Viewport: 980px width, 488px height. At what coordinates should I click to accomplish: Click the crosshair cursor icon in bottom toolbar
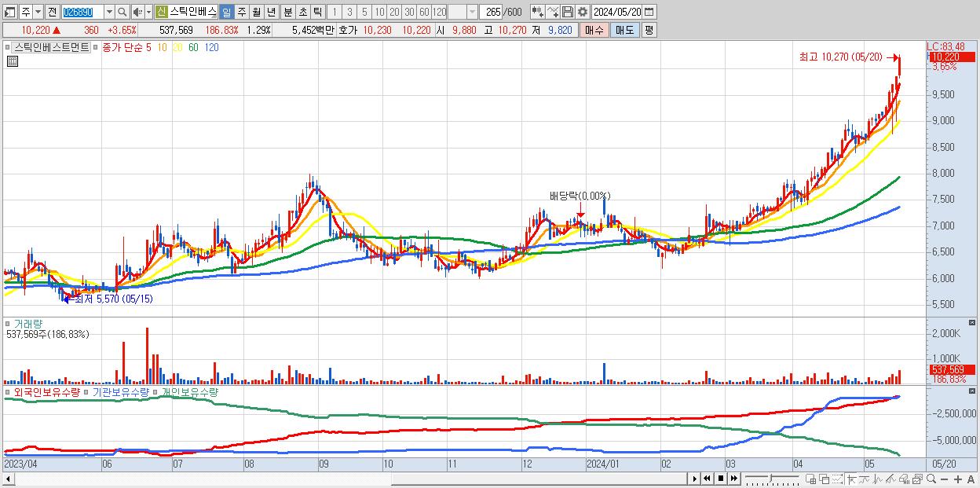point(851,479)
